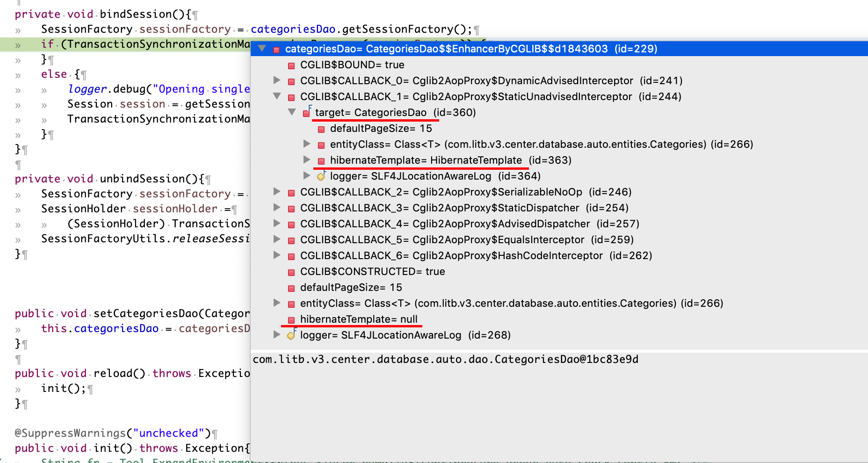Click @SuppressWarnings annotation line

click(x=113, y=433)
